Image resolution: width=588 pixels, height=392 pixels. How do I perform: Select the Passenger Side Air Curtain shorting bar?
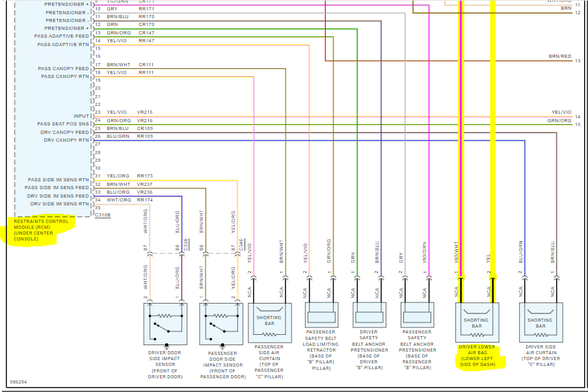tap(270, 322)
